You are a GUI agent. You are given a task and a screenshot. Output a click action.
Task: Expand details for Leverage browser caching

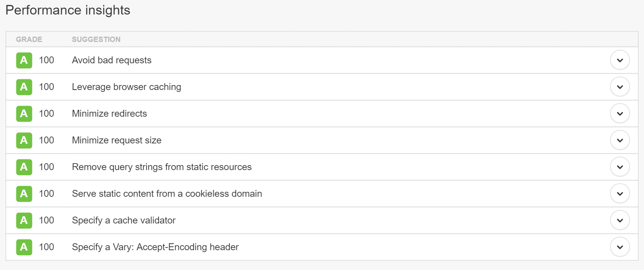pos(620,87)
